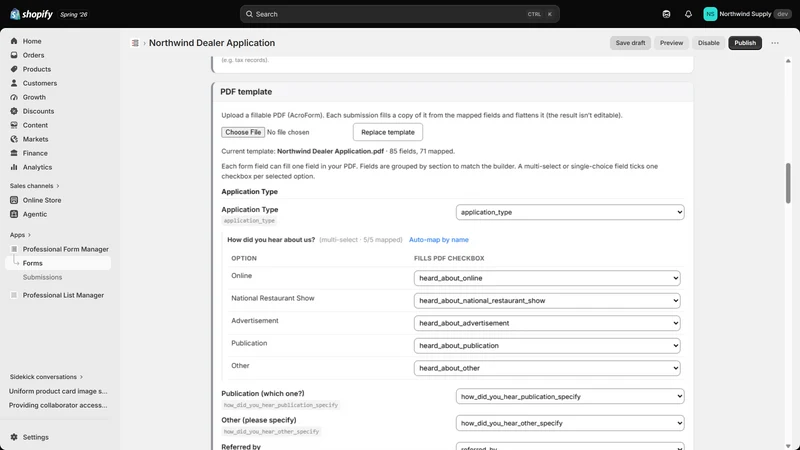Click the Shopify logo
Image resolution: width=800 pixels, height=450 pixels.
31,14
